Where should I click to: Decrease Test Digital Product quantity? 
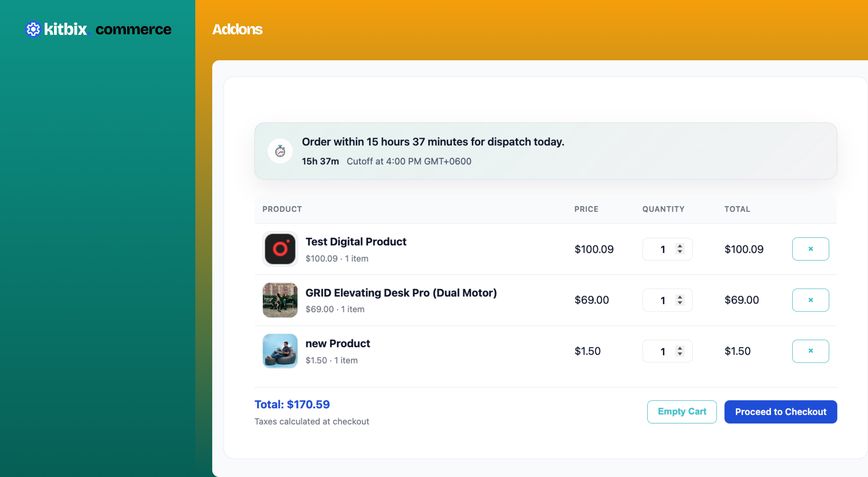click(x=680, y=252)
